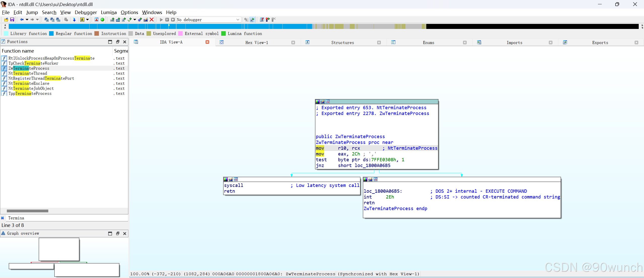Open the Lumina menu
Viewport: 644px width, 278px height.
pos(109,12)
